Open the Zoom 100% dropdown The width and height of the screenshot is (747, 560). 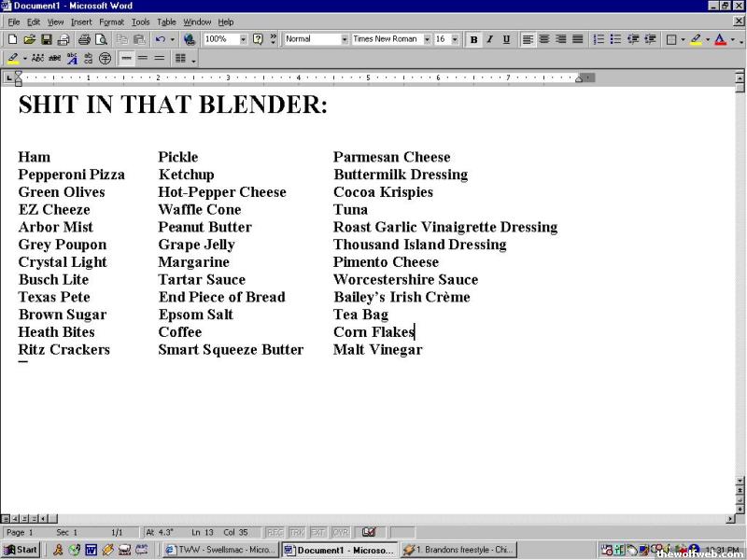(244, 39)
